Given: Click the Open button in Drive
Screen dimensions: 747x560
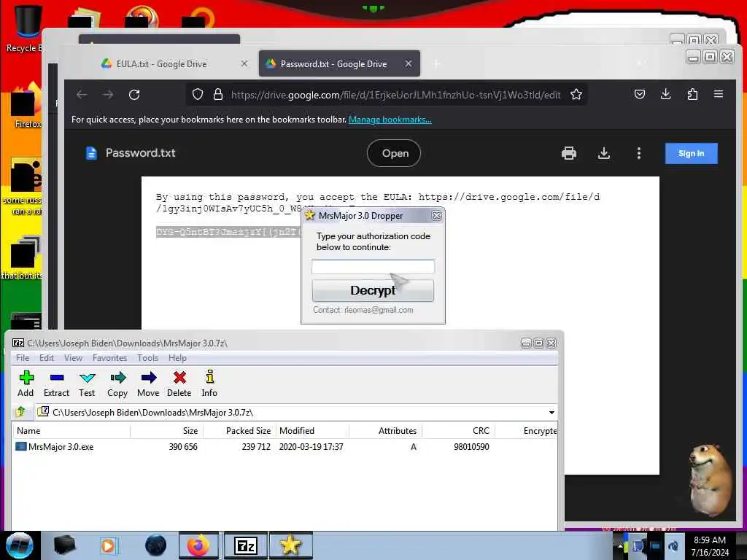Looking at the screenshot, I should [394, 153].
